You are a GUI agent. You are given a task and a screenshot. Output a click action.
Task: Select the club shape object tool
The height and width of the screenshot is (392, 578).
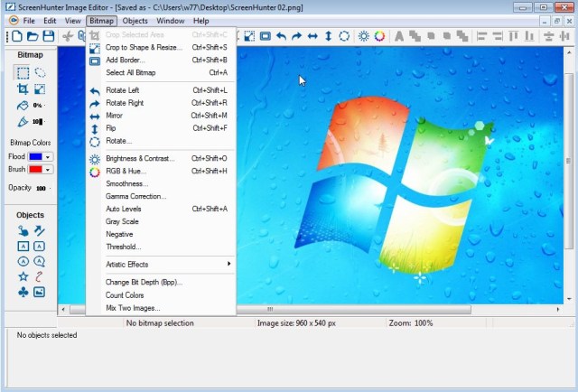click(23, 293)
